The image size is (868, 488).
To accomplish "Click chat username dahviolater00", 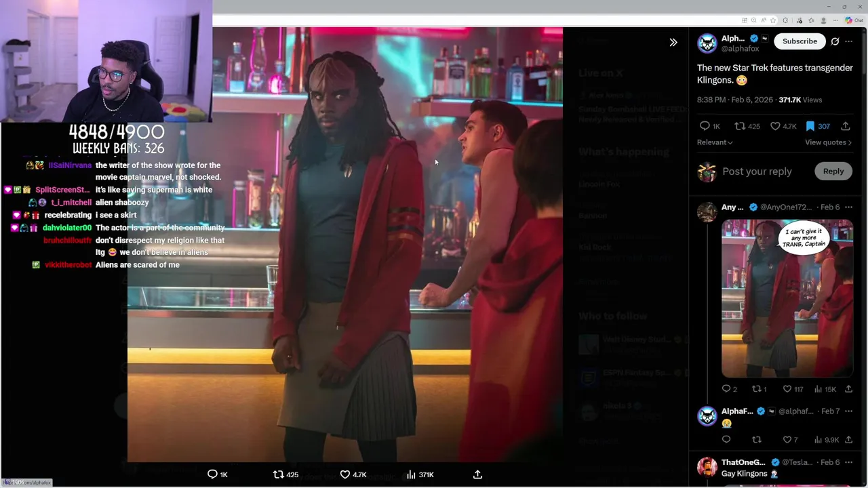I will coord(67,228).
